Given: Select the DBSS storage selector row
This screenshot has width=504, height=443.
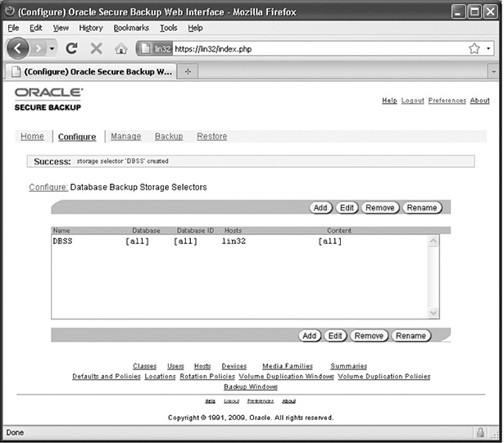Looking at the screenshot, I should click(239, 241).
